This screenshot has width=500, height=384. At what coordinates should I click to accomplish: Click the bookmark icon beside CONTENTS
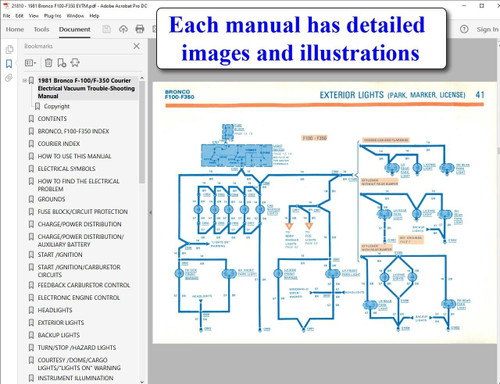point(31,119)
